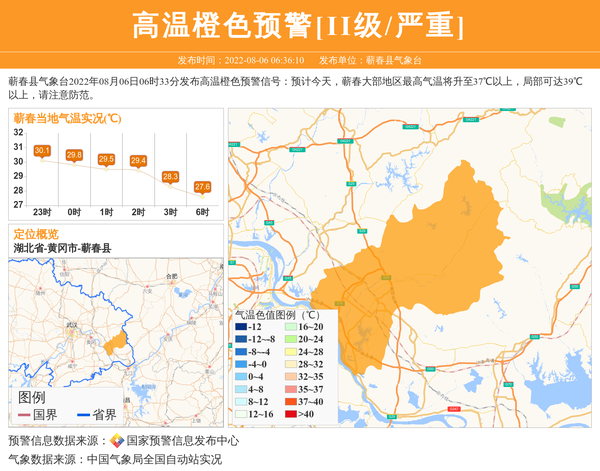Click the 国家预警信息发布中心 logo icon
This screenshot has height=471, width=600.
tap(117, 441)
